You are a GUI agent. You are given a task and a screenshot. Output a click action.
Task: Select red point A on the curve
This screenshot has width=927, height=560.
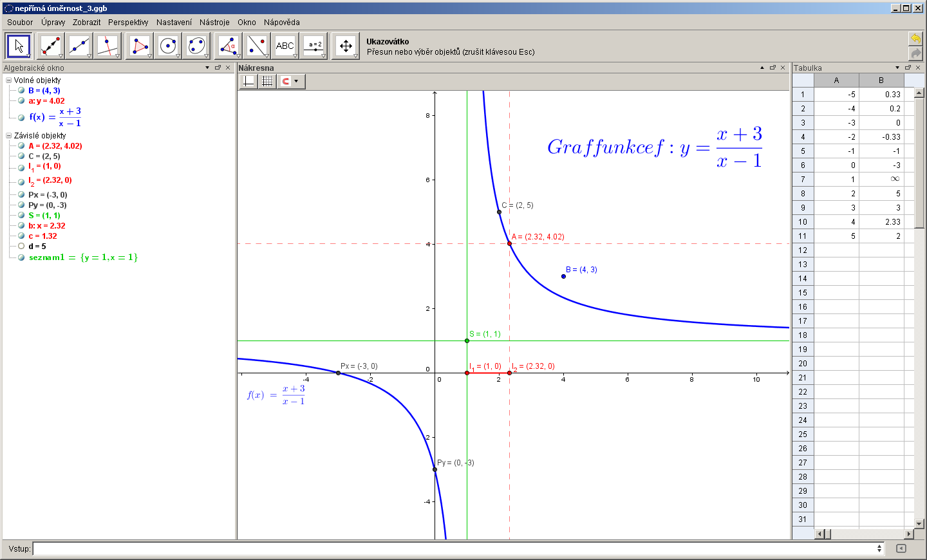[509, 243]
